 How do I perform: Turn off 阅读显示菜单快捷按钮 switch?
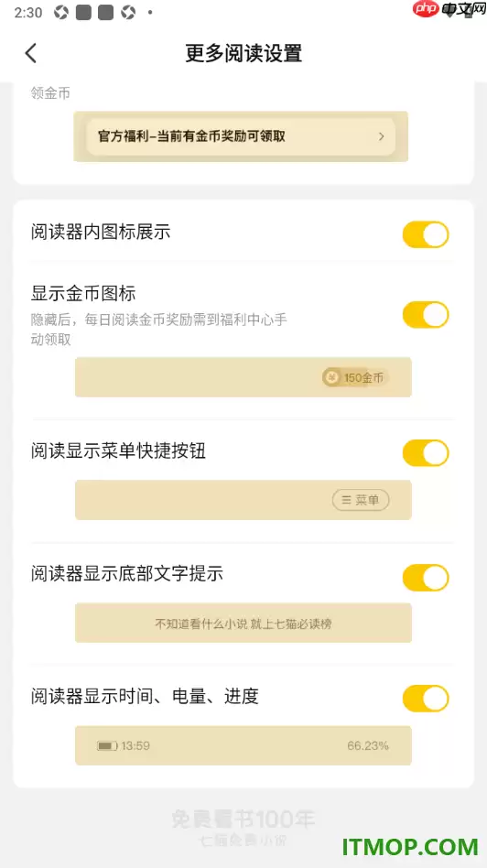(x=425, y=453)
